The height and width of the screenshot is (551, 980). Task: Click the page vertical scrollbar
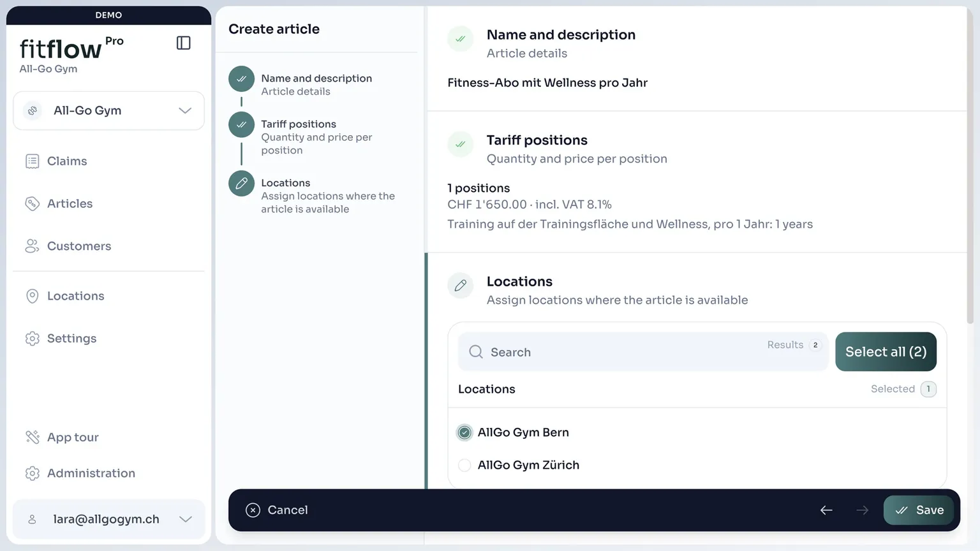(970, 166)
